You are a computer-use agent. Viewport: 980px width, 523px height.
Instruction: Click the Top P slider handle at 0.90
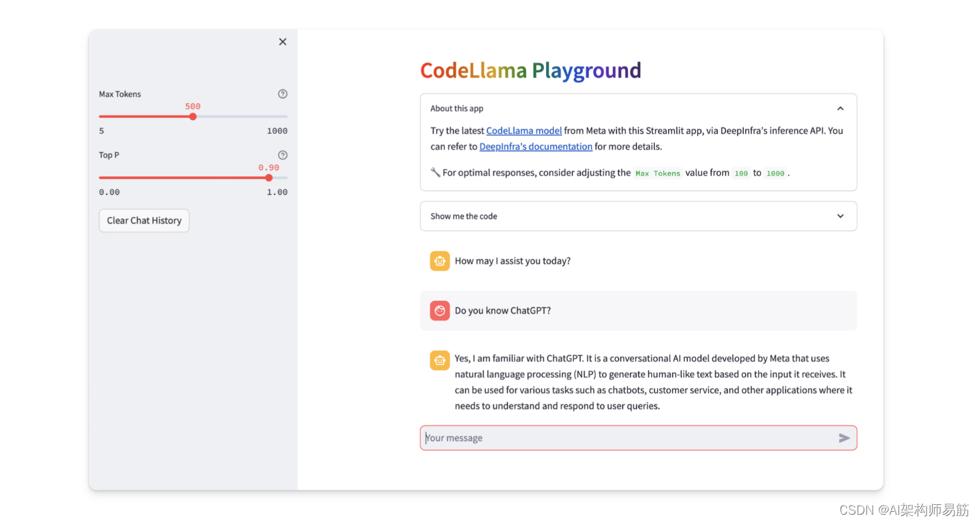(269, 178)
